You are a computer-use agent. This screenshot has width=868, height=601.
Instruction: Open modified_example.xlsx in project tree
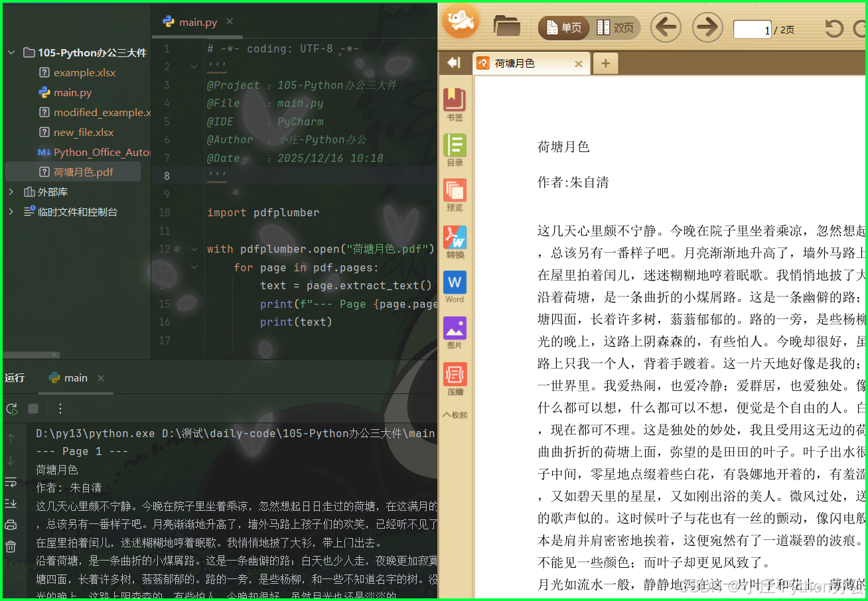pyautogui.click(x=95, y=112)
